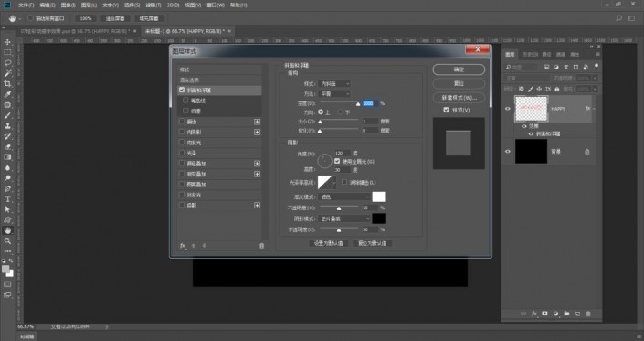Viewport: 644px width, 341px height.
Task: Select the Move tool in toolbar
Action: point(7,42)
